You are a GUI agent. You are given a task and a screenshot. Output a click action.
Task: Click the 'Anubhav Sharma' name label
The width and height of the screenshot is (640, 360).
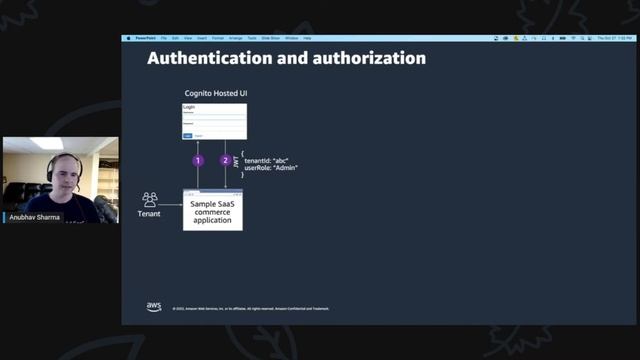click(34, 217)
